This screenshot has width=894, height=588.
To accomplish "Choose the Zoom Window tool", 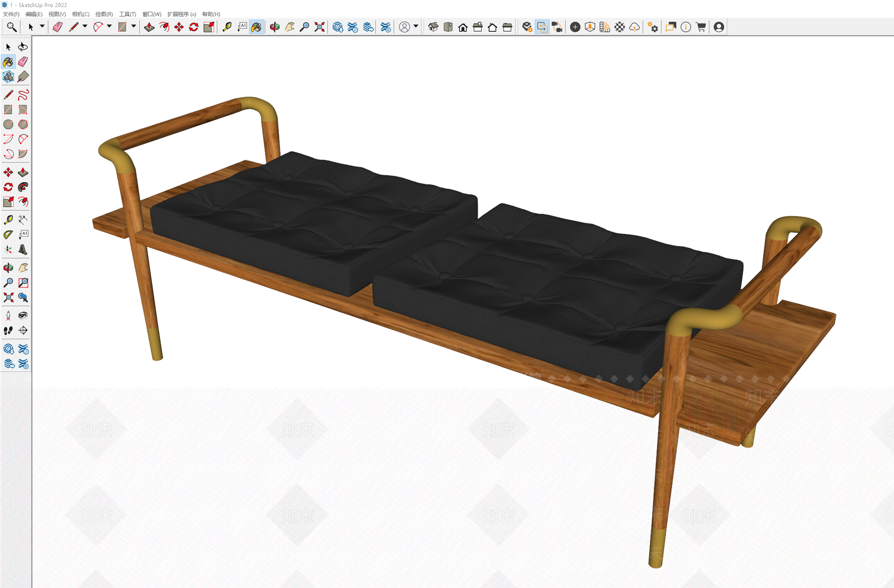I will click(23, 283).
